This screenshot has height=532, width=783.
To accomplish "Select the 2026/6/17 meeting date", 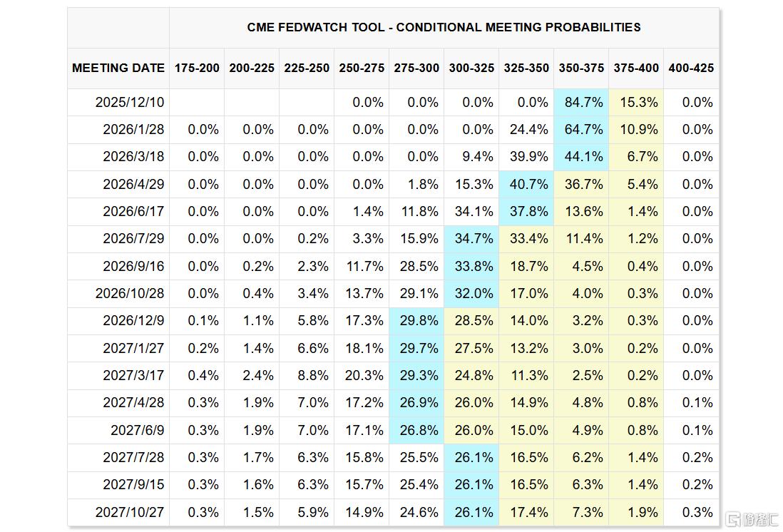I will coord(133,212).
